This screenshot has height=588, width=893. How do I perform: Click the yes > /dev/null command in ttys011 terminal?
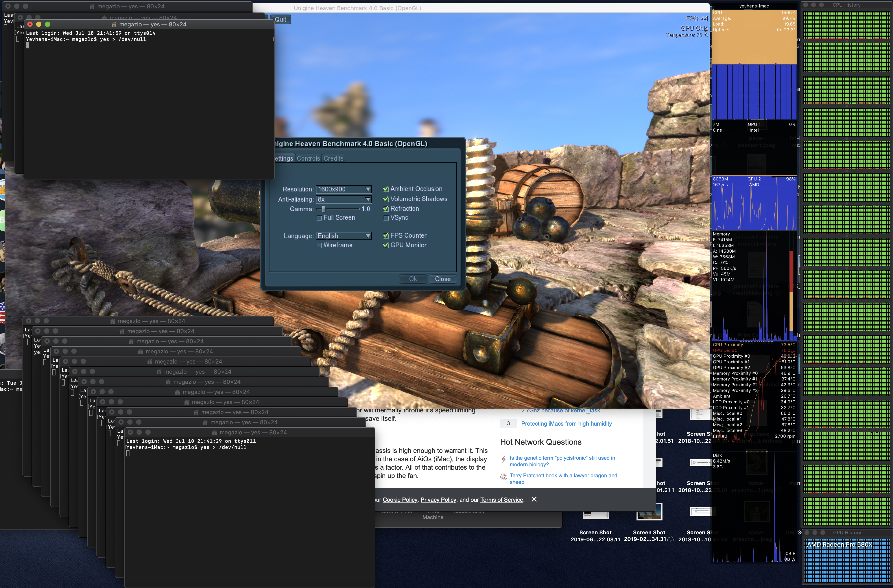pos(223,447)
